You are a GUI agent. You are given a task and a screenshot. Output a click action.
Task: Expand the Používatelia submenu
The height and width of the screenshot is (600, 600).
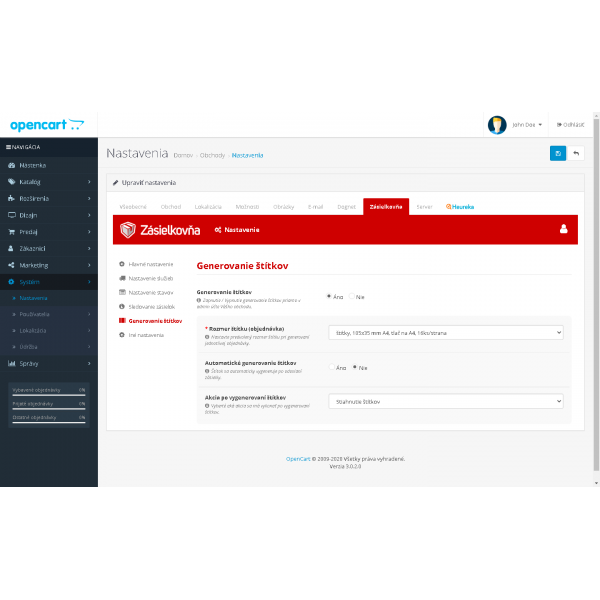pos(49,314)
